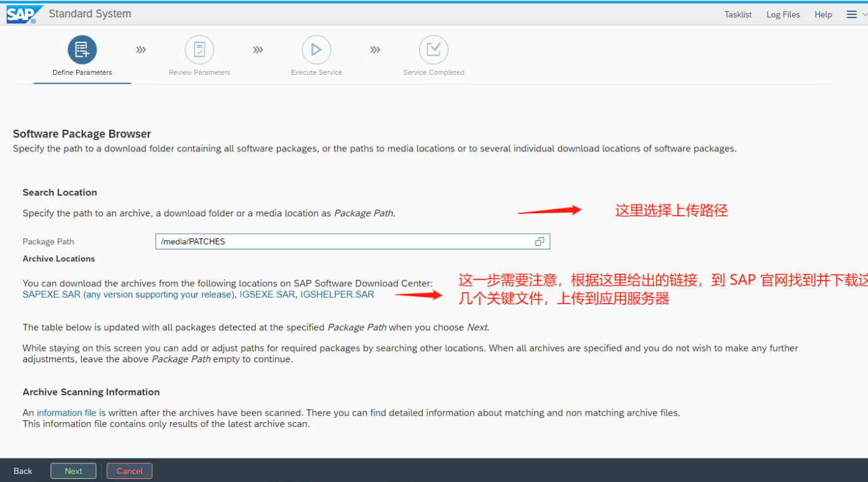Open the Help menu item

point(823,14)
